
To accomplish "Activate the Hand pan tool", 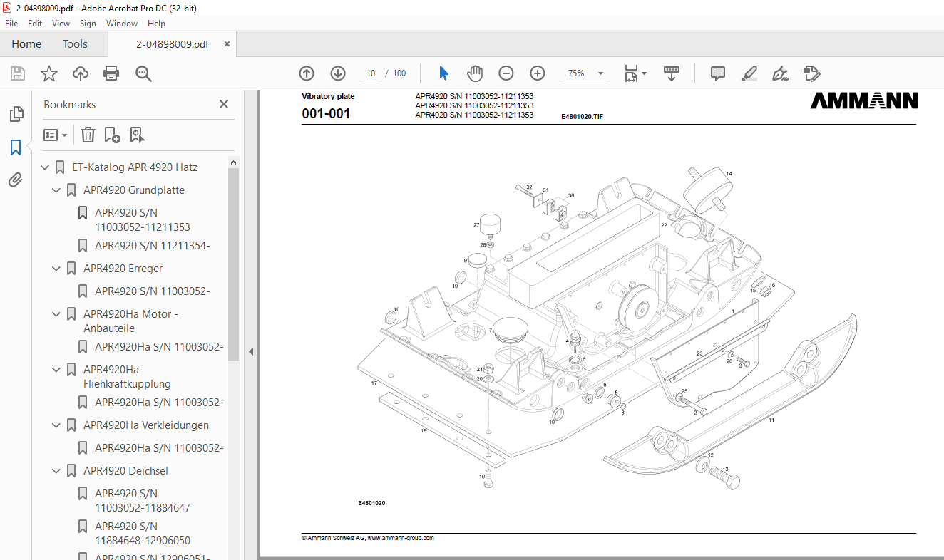I will point(475,73).
